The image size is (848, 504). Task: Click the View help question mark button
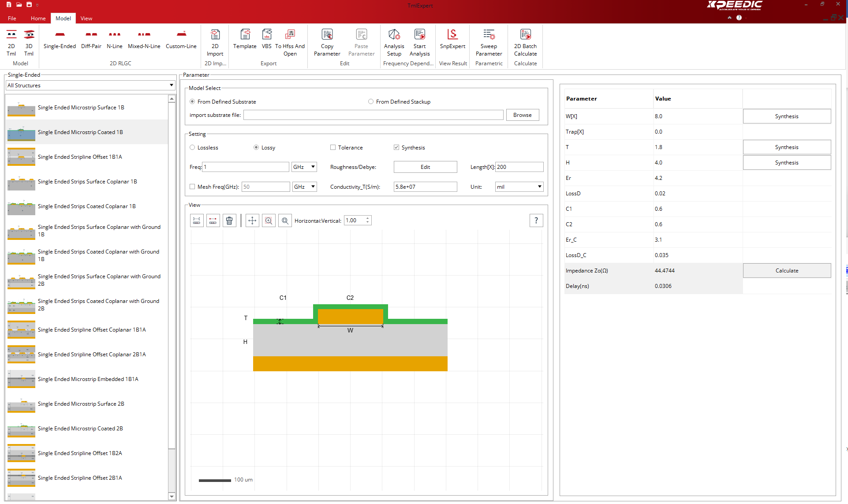tap(536, 220)
